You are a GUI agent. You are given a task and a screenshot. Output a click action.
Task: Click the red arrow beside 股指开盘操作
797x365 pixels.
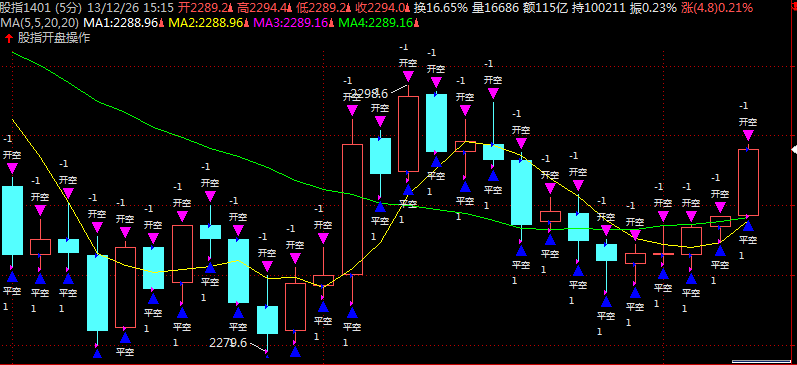9,38
